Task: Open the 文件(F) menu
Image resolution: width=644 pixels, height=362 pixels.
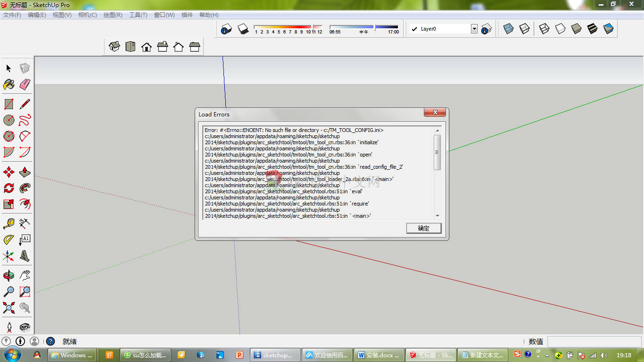Action: (x=12, y=15)
